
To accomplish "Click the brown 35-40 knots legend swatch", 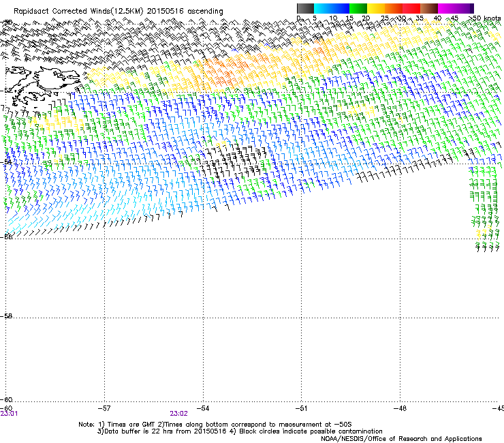I will click(429, 8).
